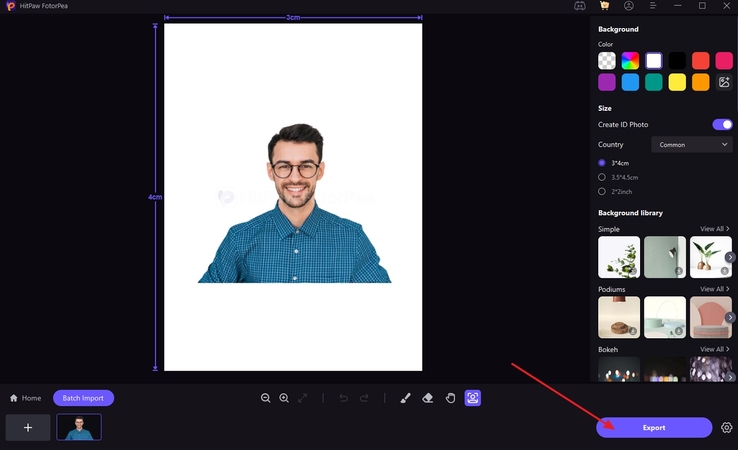738x450 pixels.
Task: Show next Podiums backgrounds with arrow
Action: tap(730, 317)
